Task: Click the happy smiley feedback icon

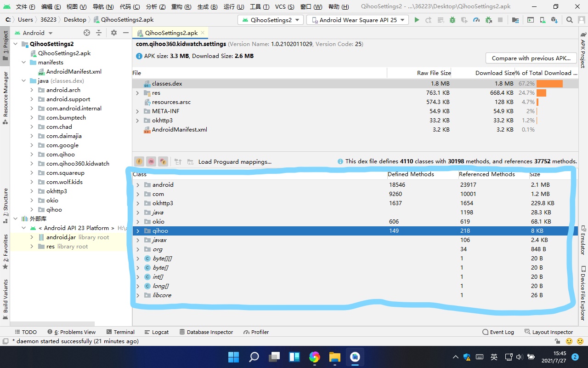Action: click(x=569, y=341)
